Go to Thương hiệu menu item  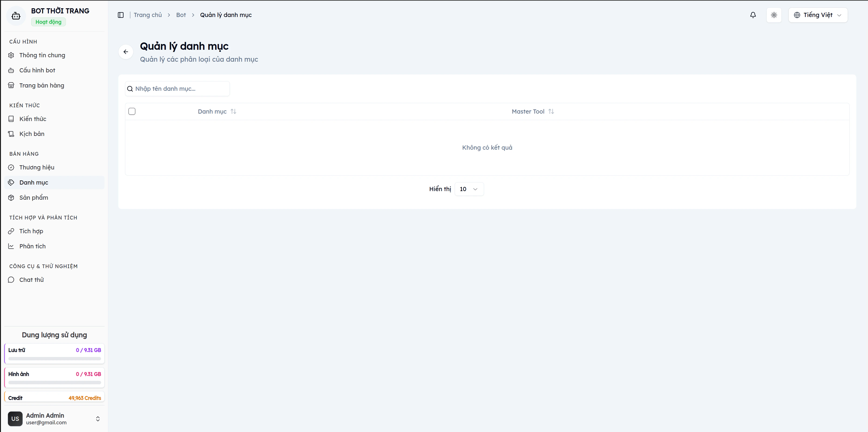click(x=37, y=168)
